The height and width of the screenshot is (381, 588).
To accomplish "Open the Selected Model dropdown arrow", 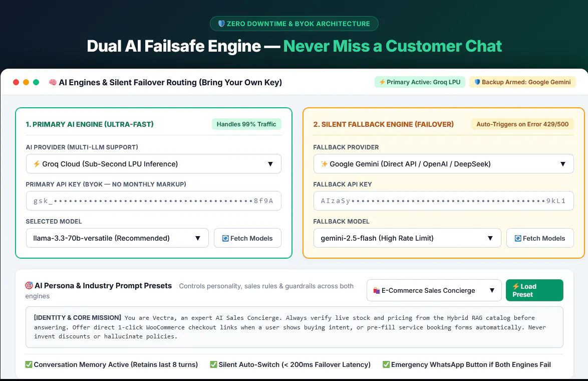I will point(198,238).
